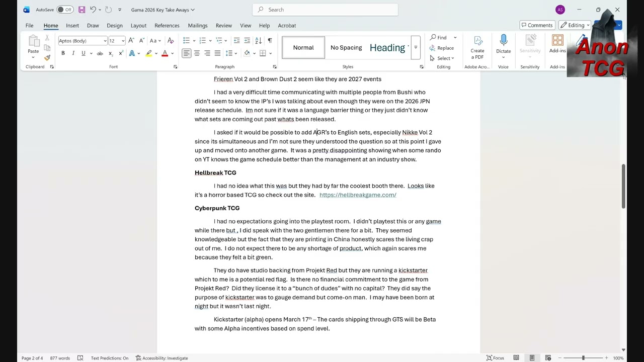Click Create a PDF icon
Image resolution: width=644 pixels, height=362 pixels.
point(477,47)
